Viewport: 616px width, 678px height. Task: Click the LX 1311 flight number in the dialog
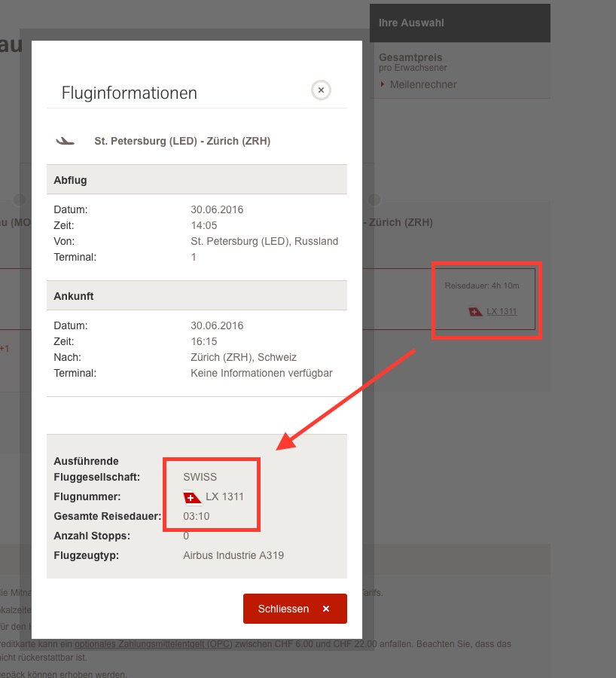click(224, 496)
